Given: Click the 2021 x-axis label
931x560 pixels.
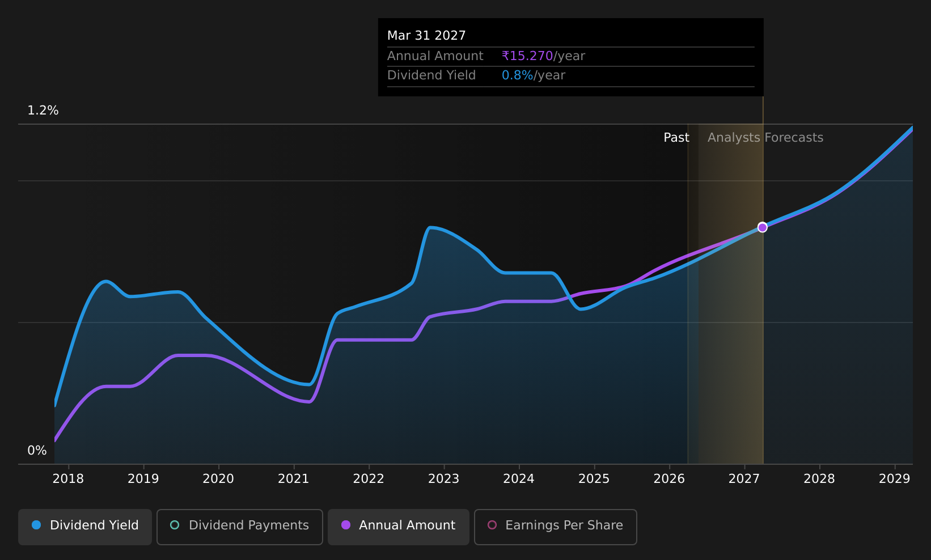Looking at the screenshot, I should point(294,479).
